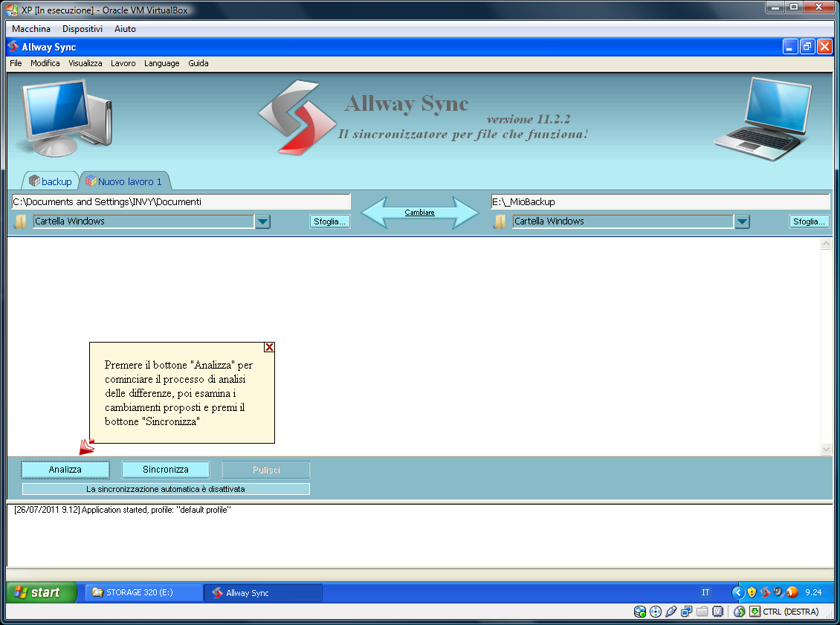The height and width of the screenshot is (625, 840).
Task: Open the Visualizza menu
Action: [85, 63]
